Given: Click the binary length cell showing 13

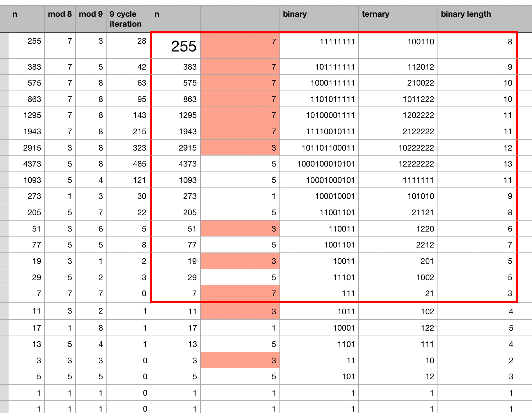Looking at the screenshot, I should 477,164.
